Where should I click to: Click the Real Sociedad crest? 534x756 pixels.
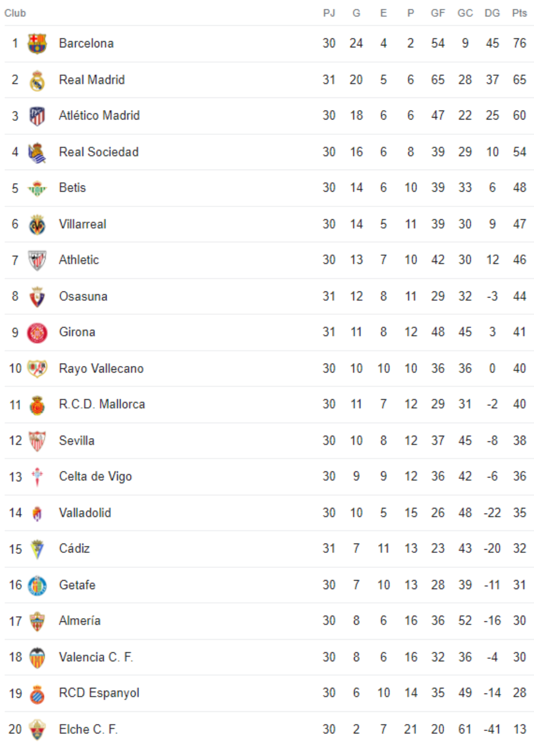[x=37, y=152]
